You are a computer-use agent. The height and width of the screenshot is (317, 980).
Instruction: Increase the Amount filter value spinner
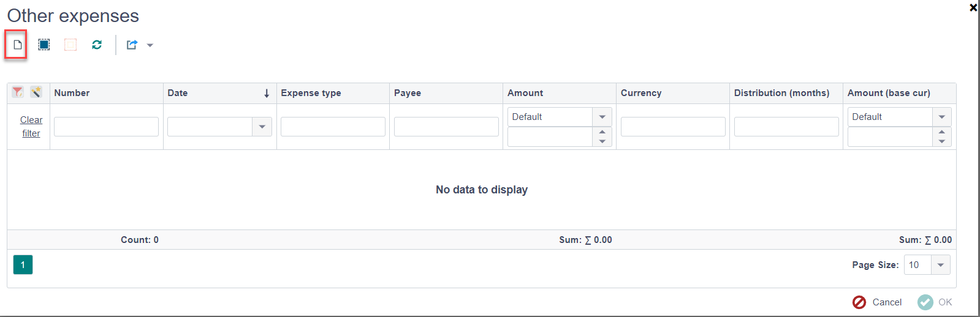[x=602, y=132]
